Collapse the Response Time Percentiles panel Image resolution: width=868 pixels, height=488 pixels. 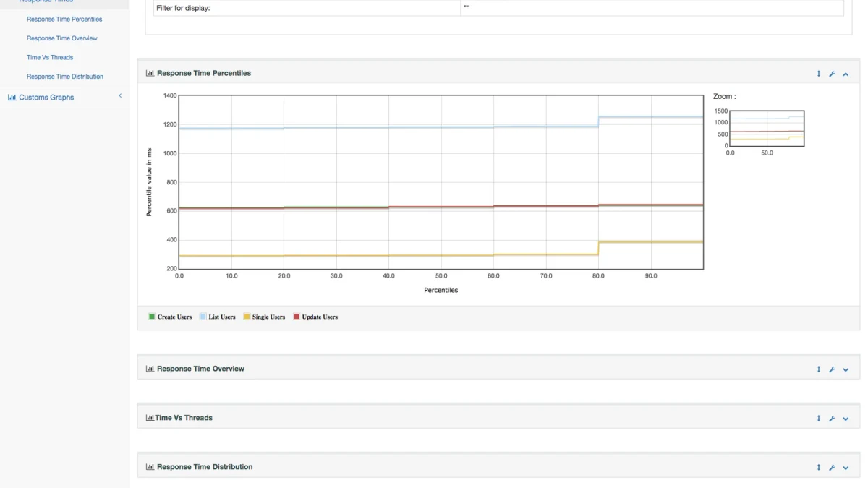(846, 74)
